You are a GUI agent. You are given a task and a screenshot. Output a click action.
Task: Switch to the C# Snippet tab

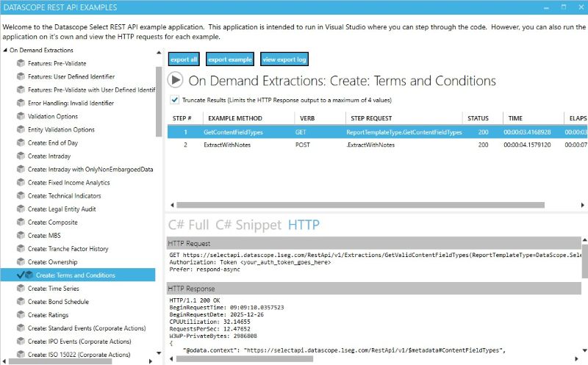pyautogui.click(x=248, y=225)
